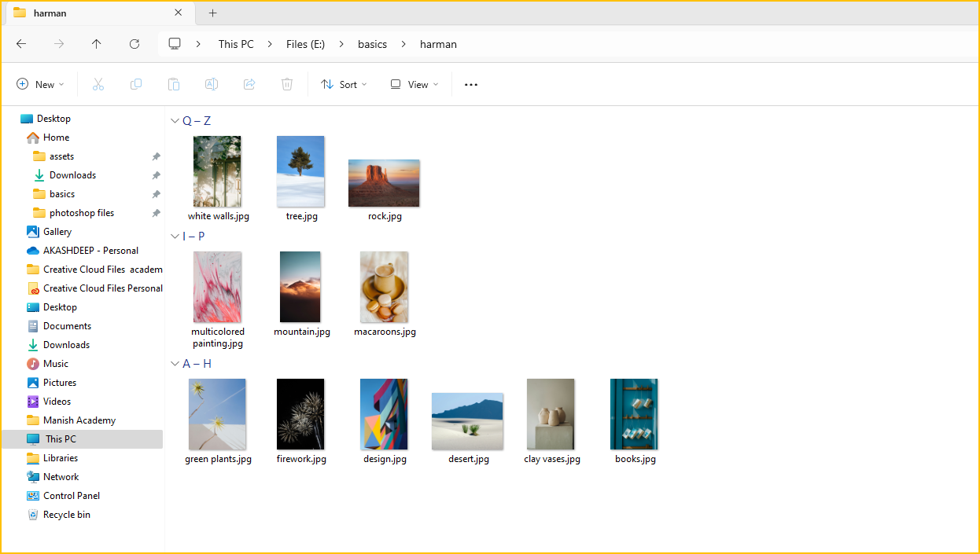This screenshot has height=554, width=980.
Task: Click the Paste clipboard icon
Action: pos(174,85)
